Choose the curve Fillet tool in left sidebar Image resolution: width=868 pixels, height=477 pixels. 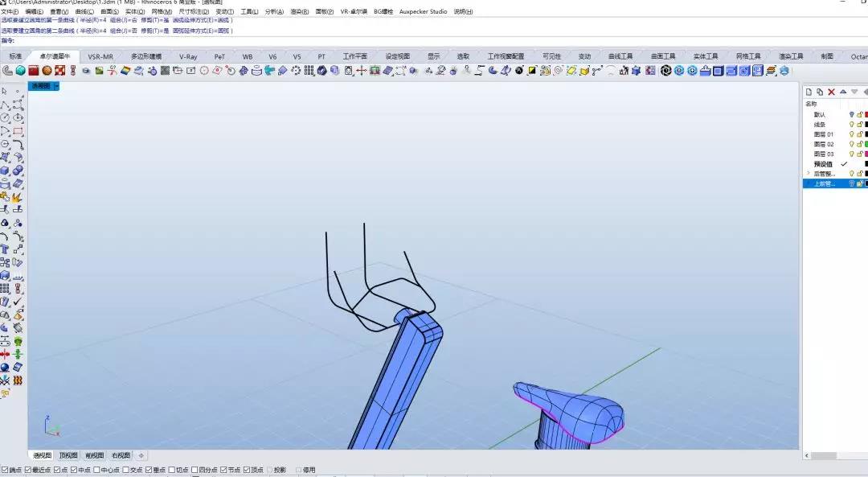coord(18,145)
